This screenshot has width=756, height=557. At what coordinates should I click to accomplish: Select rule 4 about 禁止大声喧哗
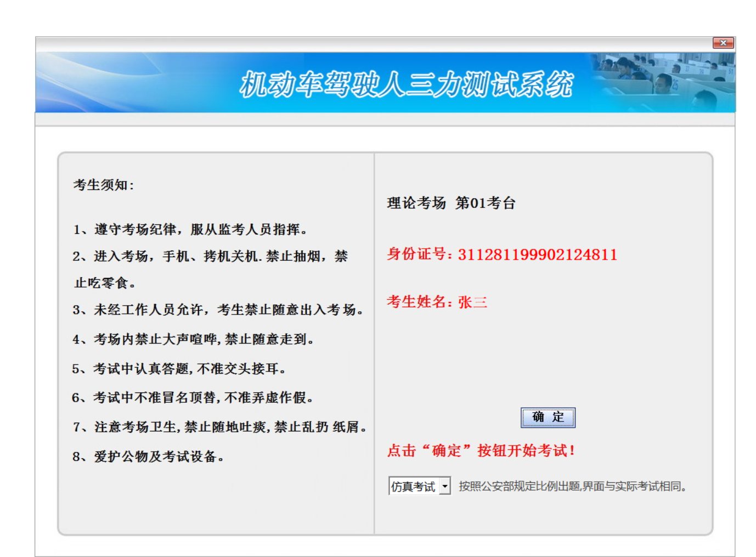(x=193, y=340)
